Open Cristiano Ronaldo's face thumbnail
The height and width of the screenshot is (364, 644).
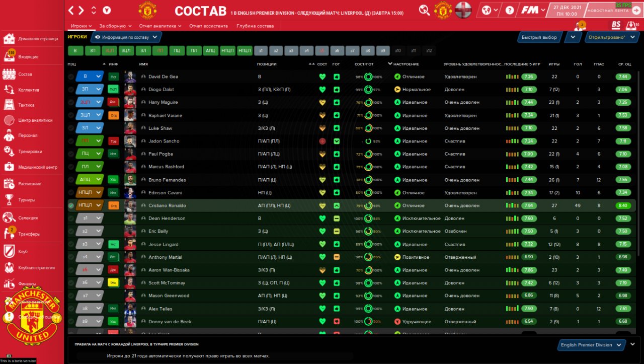click(x=130, y=205)
